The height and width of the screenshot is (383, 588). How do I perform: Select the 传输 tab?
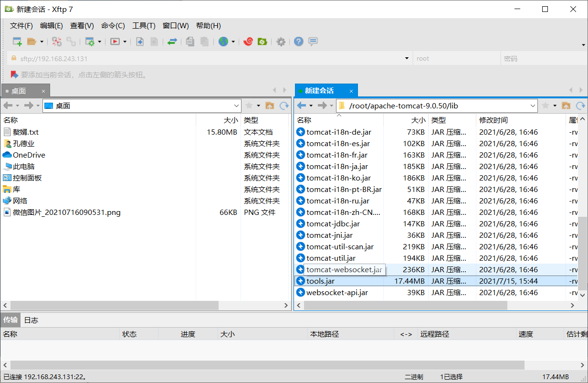point(10,320)
